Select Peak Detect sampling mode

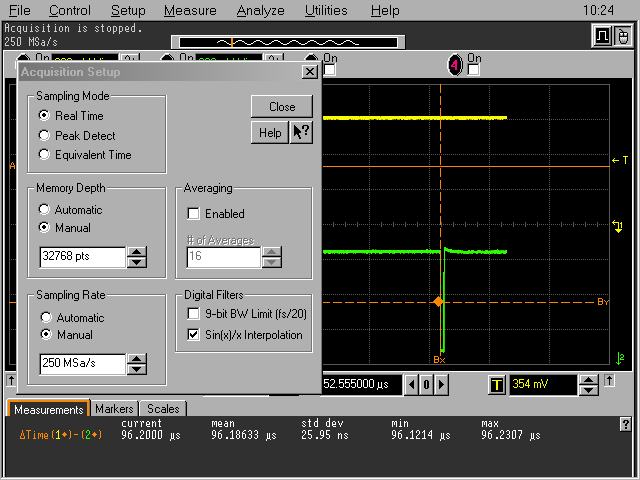44,136
